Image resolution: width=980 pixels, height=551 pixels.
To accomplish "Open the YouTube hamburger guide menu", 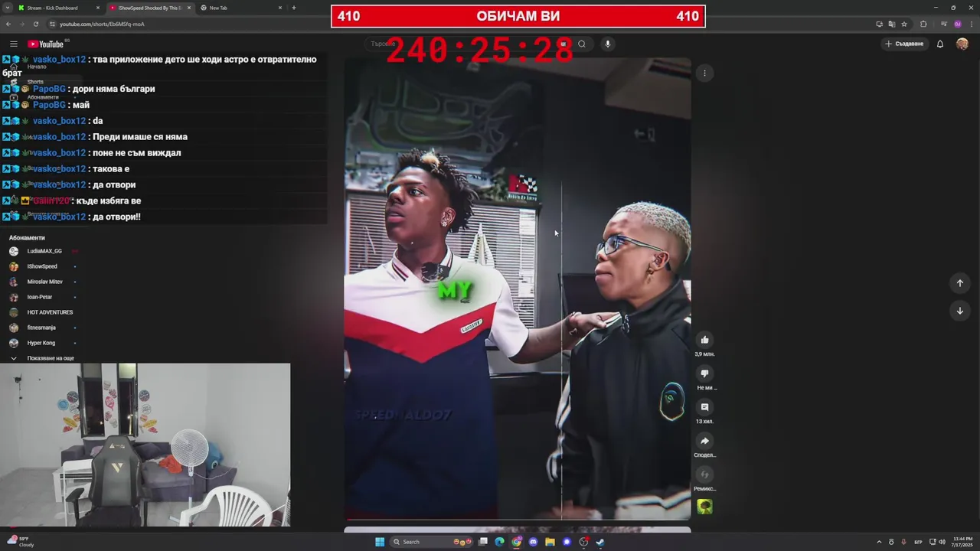I will click(x=14, y=44).
